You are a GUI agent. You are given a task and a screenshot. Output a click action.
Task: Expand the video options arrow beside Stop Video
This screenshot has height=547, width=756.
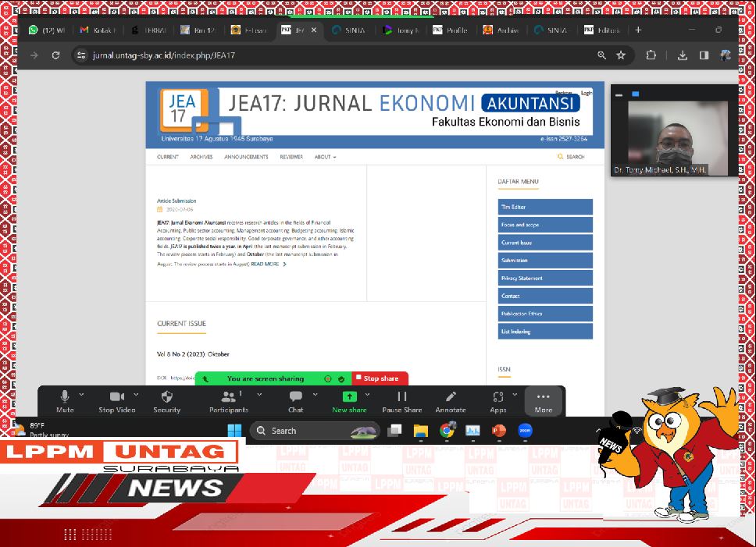(x=136, y=394)
